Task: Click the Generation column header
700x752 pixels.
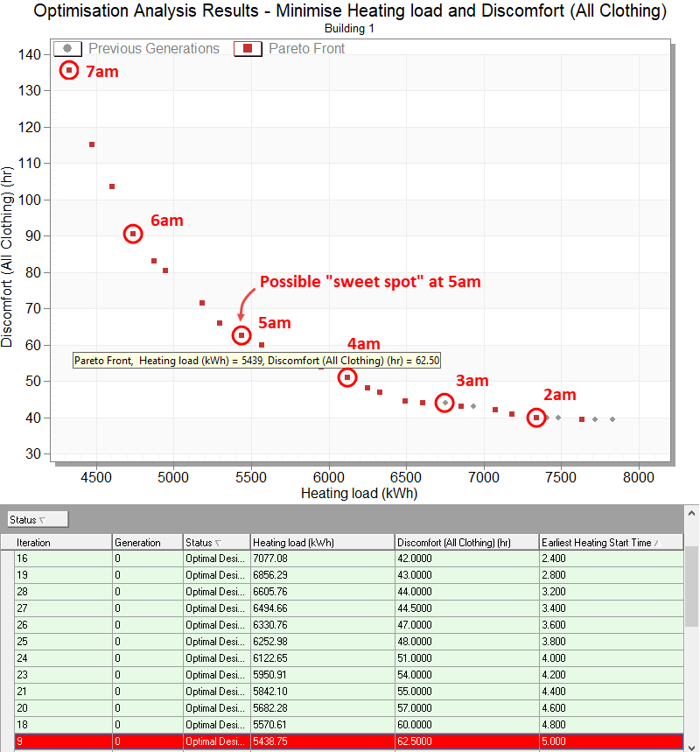Action: (x=147, y=543)
